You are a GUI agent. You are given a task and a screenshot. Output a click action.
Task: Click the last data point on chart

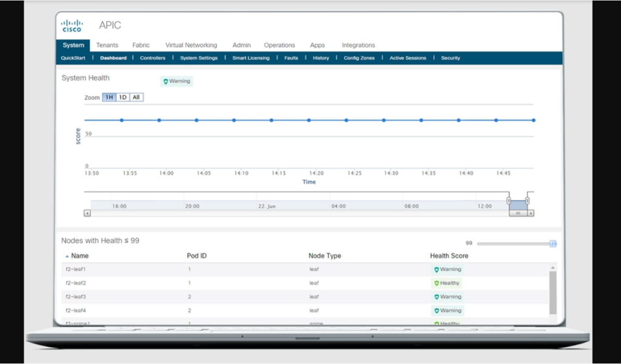[x=534, y=121]
